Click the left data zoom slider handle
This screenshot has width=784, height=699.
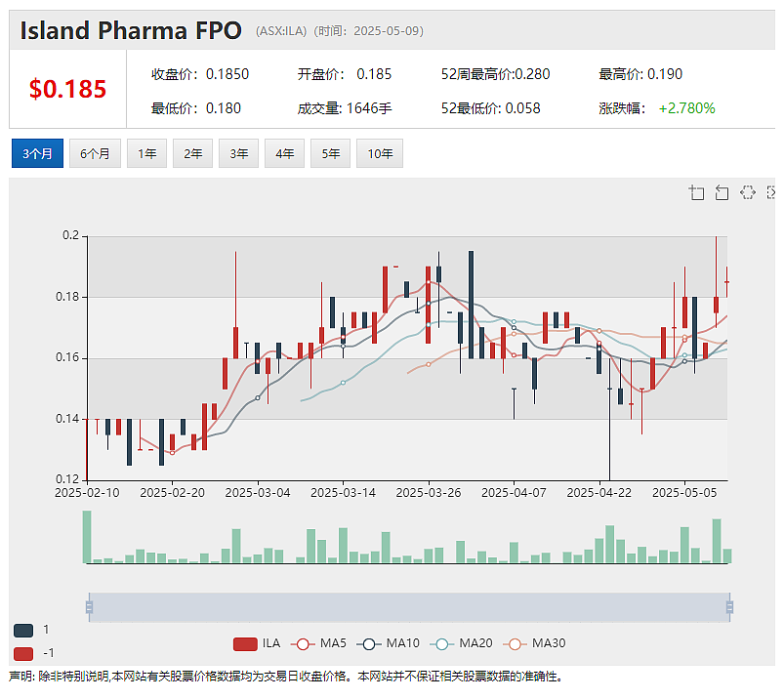[x=89, y=607]
